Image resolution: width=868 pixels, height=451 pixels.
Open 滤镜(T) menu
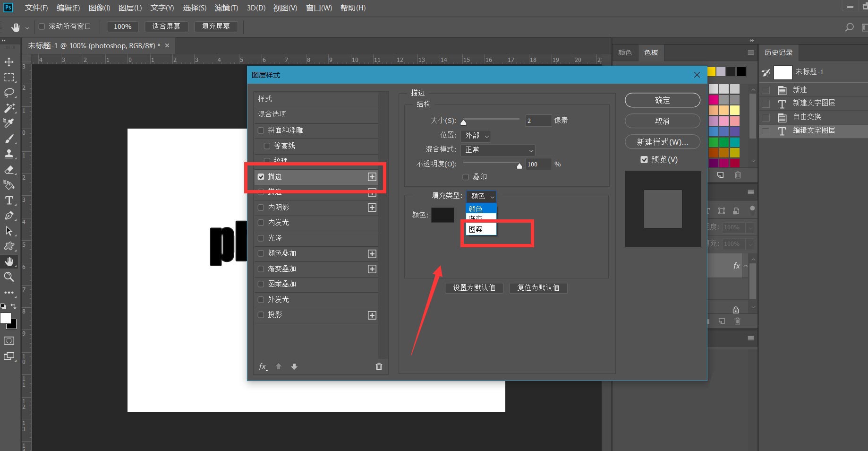point(226,8)
